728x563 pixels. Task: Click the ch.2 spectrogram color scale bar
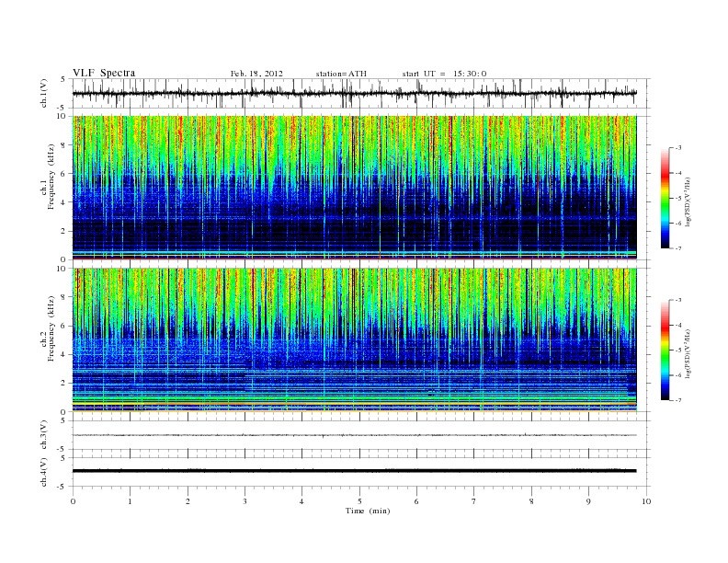[665, 350]
